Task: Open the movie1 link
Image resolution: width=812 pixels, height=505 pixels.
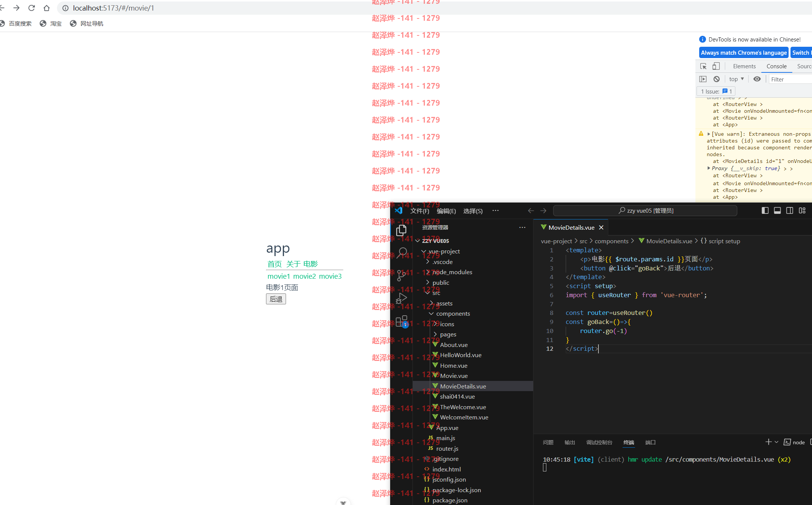Action: (x=279, y=276)
